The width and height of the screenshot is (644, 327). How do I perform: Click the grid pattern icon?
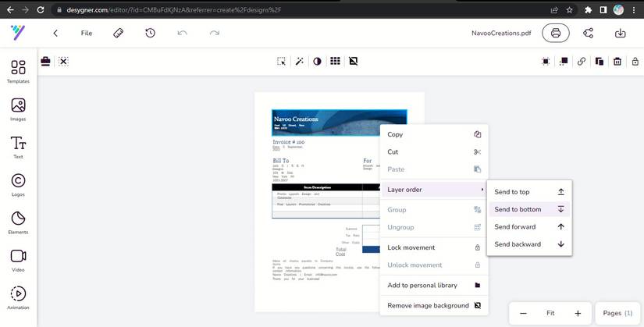pyautogui.click(x=335, y=61)
